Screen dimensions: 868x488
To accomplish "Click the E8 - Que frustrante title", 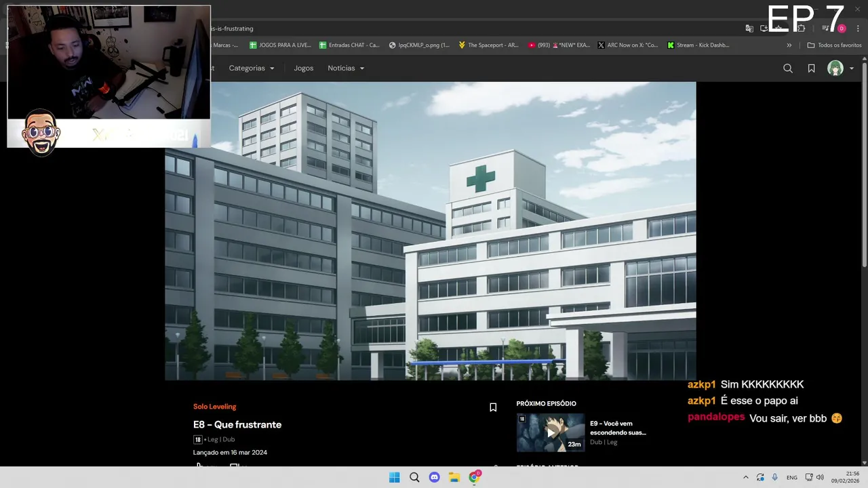I will [237, 424].
